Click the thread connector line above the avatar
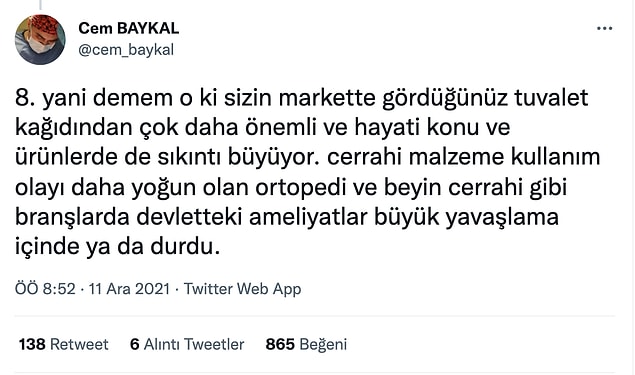Image resolution: width=635 pixels, height=375 pixels. tap(40, 5)
